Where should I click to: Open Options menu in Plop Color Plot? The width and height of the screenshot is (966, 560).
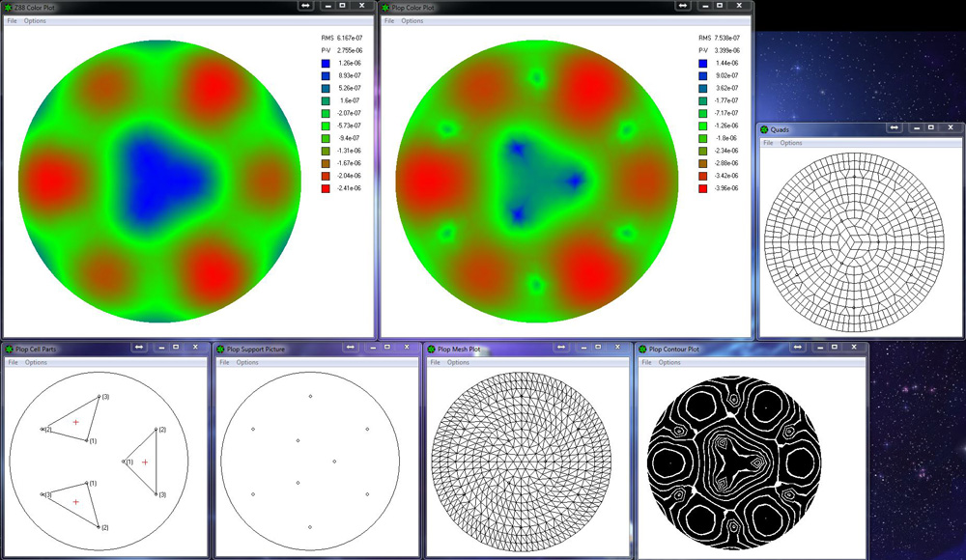[x=412, y=20]
